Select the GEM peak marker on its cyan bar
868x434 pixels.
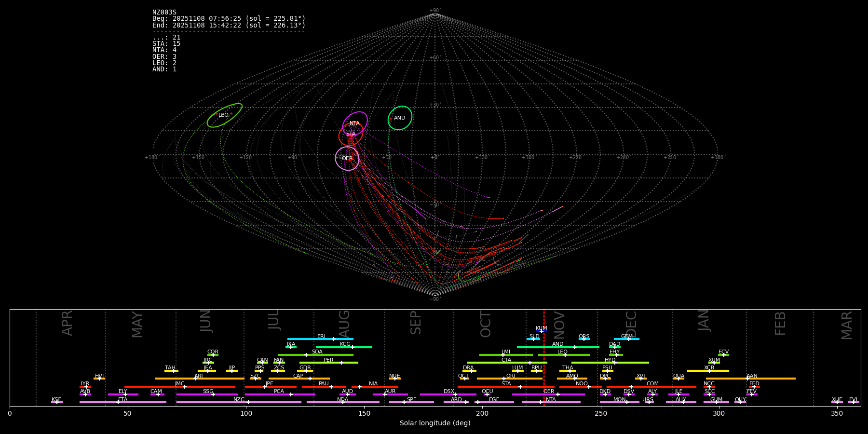(628, 339)
